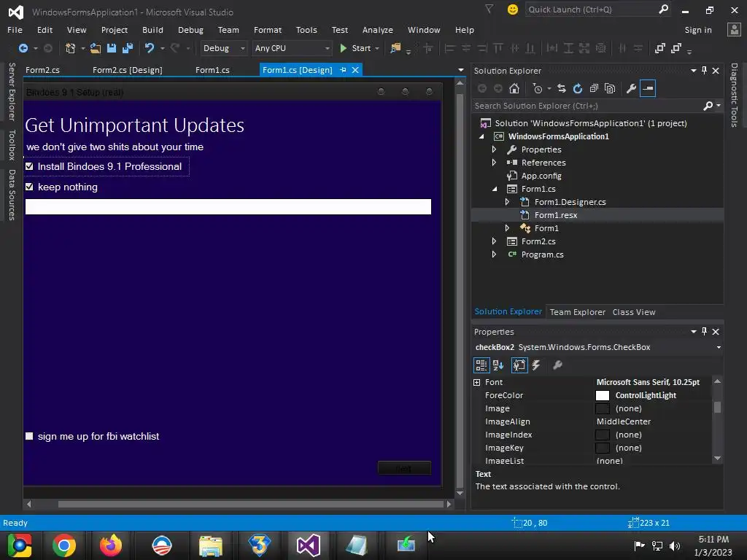Launch Google Chrome from taskbar
This screenshot has height=560, width=747.
(64, 545)
